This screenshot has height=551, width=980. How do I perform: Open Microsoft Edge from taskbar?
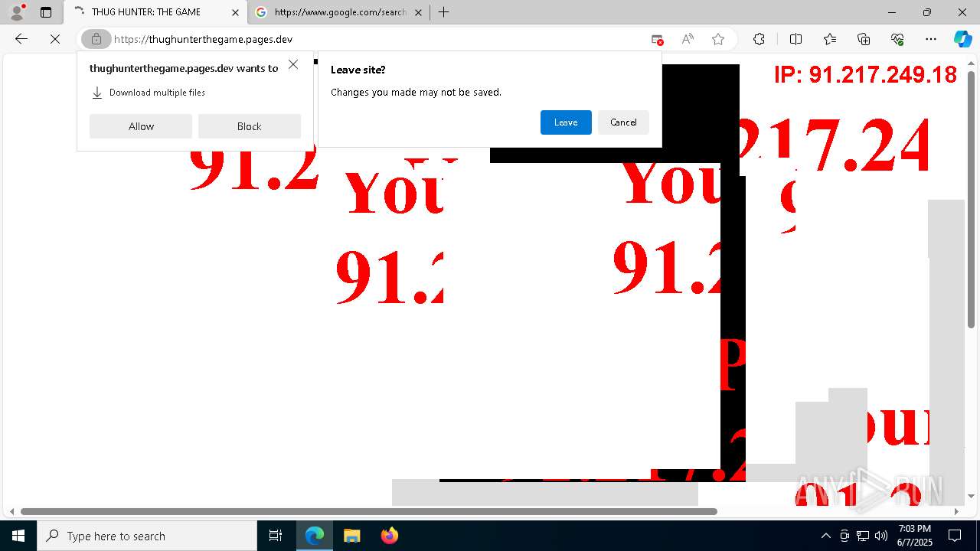315,536
